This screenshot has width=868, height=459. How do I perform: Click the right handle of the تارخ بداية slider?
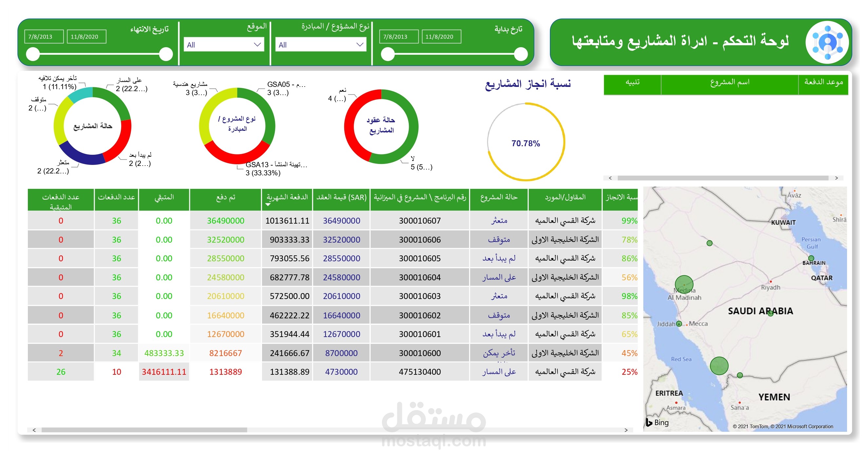click(520, 54)
